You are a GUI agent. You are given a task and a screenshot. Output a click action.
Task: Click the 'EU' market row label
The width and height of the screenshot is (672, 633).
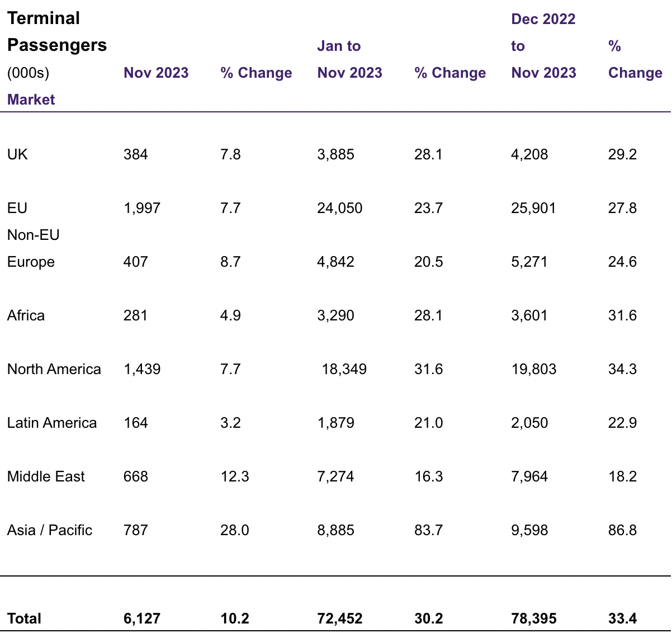pos(17,208)
